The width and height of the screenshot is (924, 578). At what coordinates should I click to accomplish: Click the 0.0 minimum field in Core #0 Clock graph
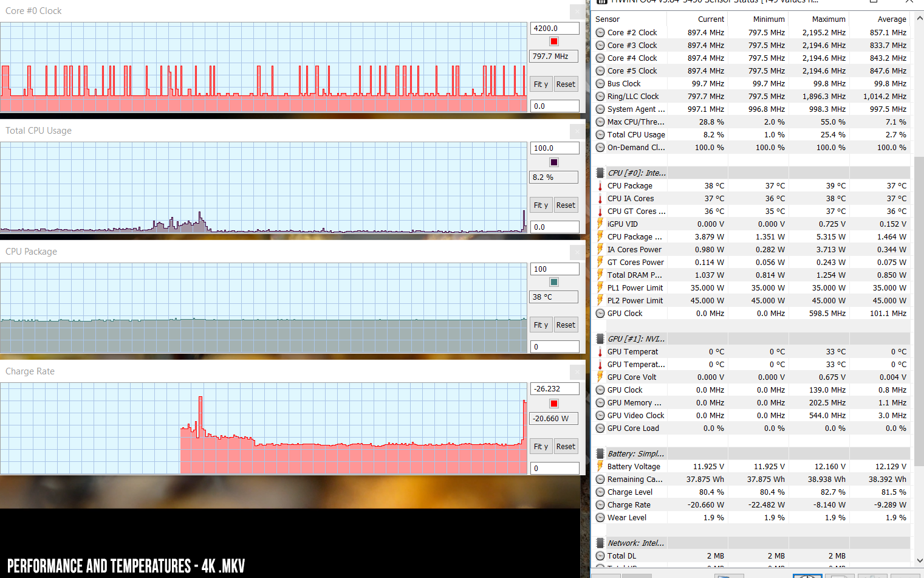click(555, 106)
